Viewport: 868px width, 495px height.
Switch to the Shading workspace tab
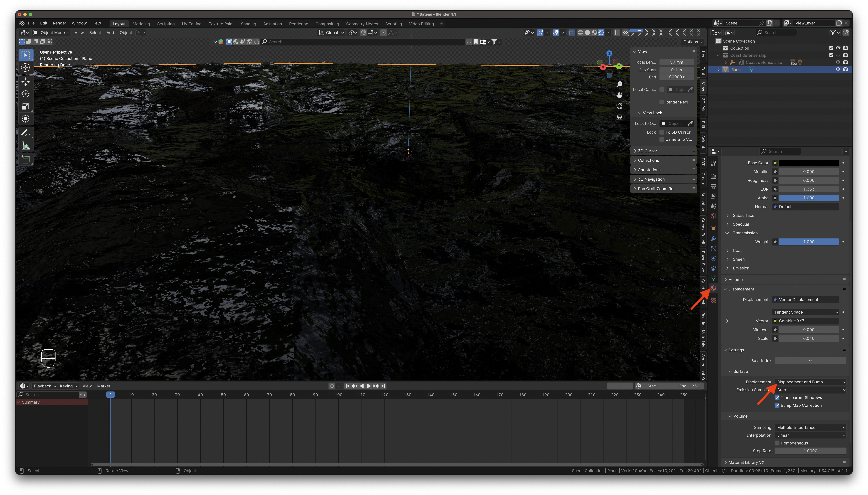[248, 24]
